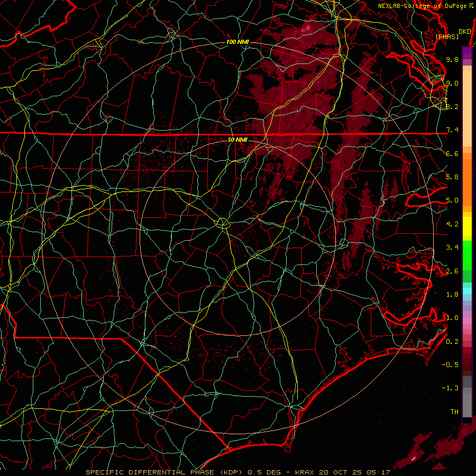Click the "9.0" scale value
Screen dimensions: 476x476
[452, 83]
